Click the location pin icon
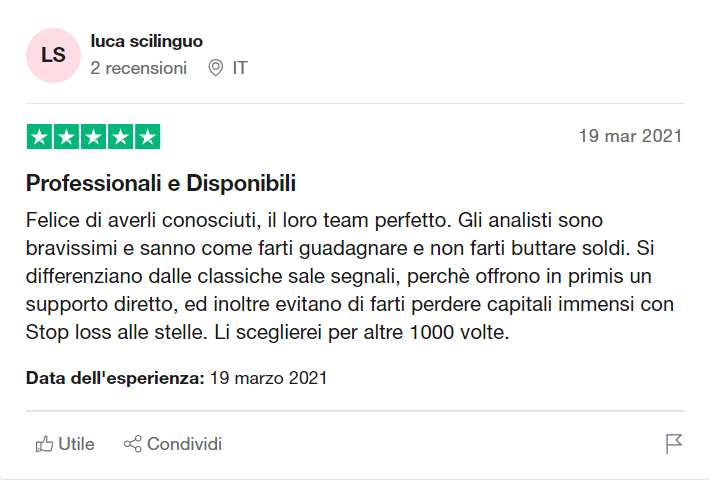The height and width of the screenshot is (480, 710). click(x=214, y=68)
